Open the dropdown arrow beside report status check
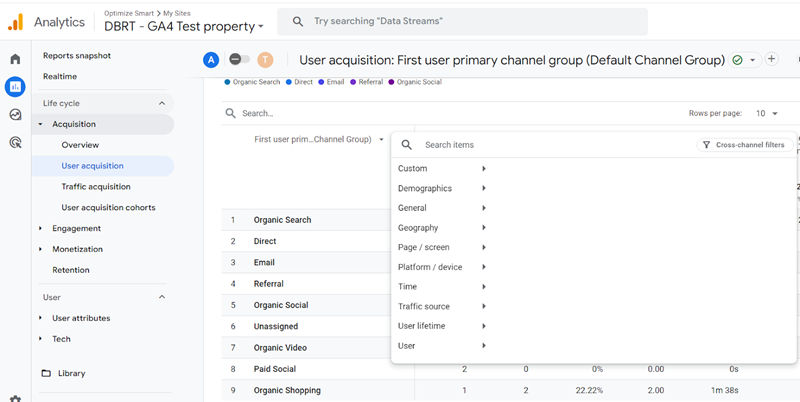Viewport: 800px width, 402px height. (752, 60)
